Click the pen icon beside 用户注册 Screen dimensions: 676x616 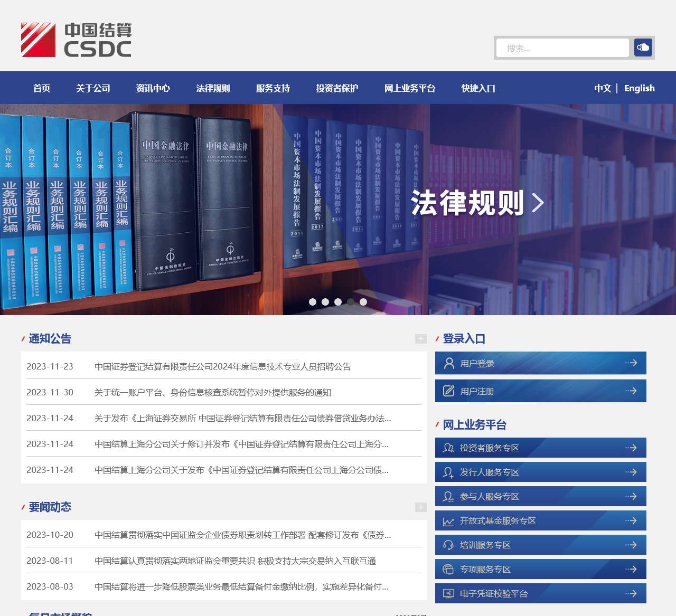[x=448, y=391]
